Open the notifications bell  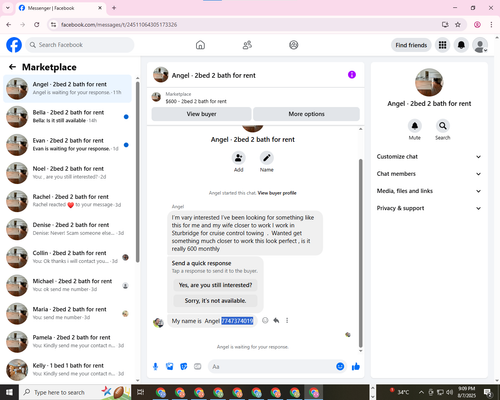tap(461, 45)
